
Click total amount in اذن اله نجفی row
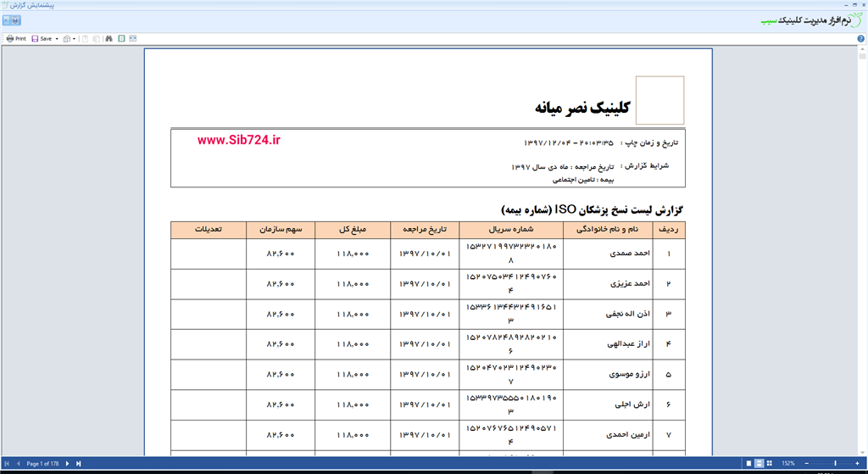(x=353, y=314)
